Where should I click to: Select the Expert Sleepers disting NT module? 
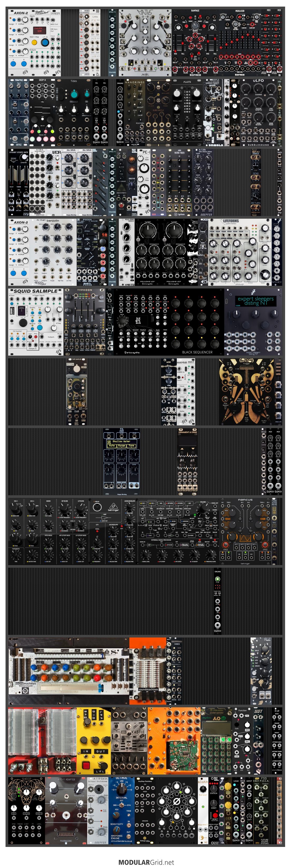click(253, 322)
